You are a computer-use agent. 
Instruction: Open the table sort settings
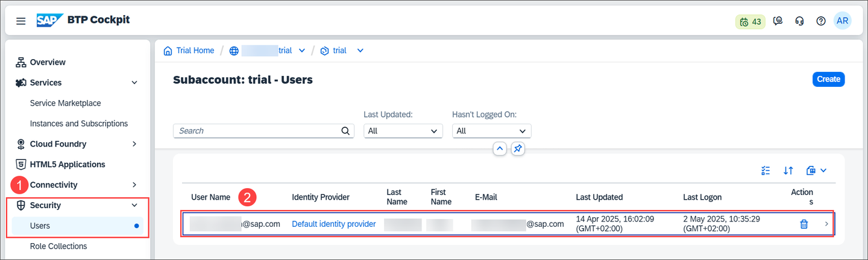[788, 171]
